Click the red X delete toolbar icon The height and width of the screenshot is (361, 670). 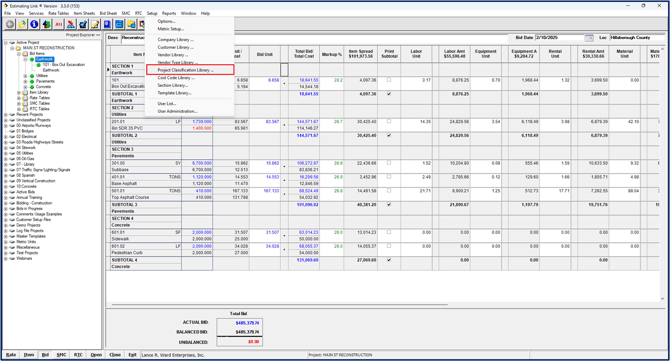pos(71,24)
